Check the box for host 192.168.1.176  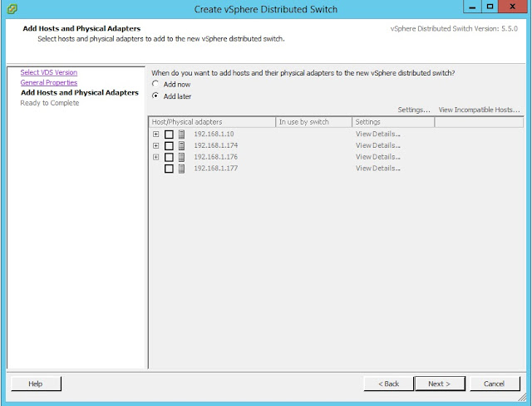(x=169, y=157)
